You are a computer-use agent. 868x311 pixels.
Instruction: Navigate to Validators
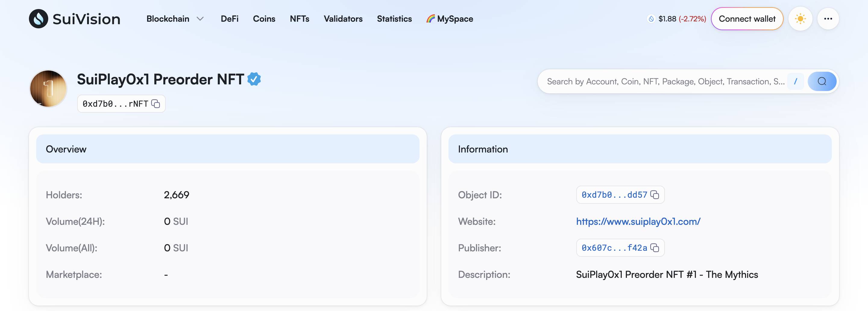[343, 19]
